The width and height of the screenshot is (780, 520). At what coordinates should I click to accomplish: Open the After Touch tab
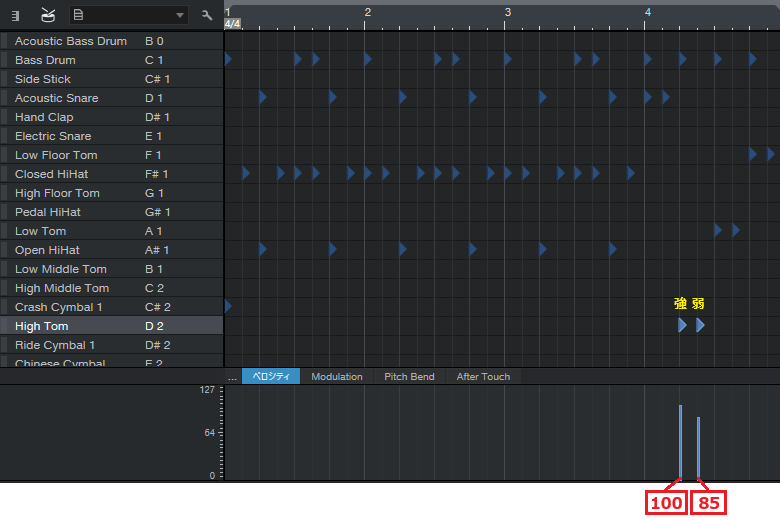tap(483, 377)
